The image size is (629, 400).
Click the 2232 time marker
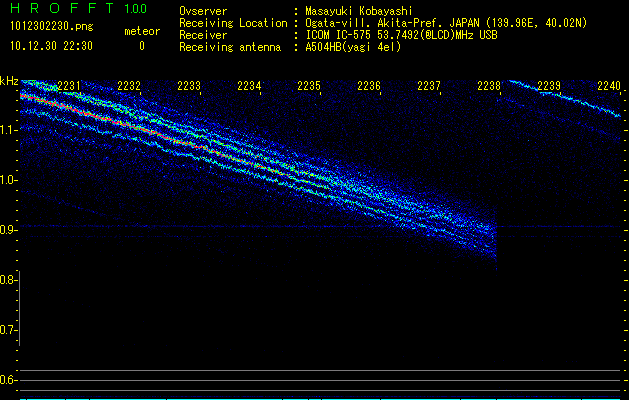[129, 86]
